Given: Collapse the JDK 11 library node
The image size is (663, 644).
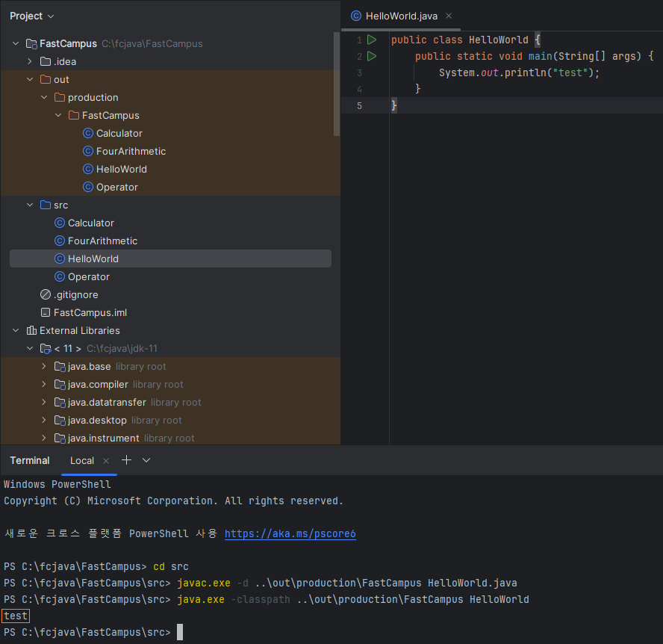Looking at the screenshot, I should point(30,348).
